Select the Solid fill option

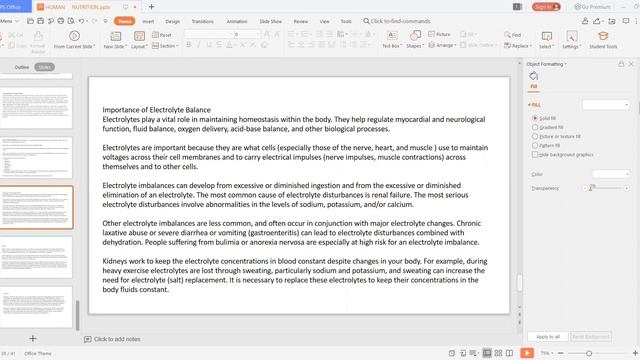(544, 118)
